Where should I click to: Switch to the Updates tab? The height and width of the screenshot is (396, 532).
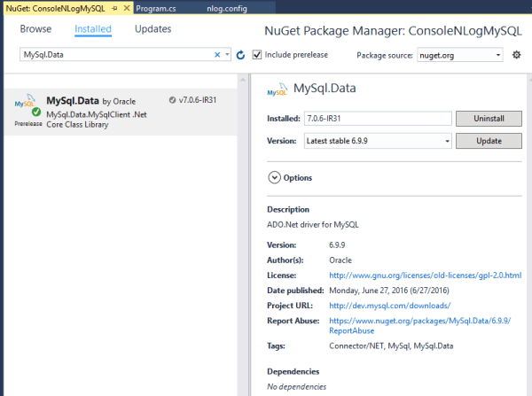click(x=153, y=29)
